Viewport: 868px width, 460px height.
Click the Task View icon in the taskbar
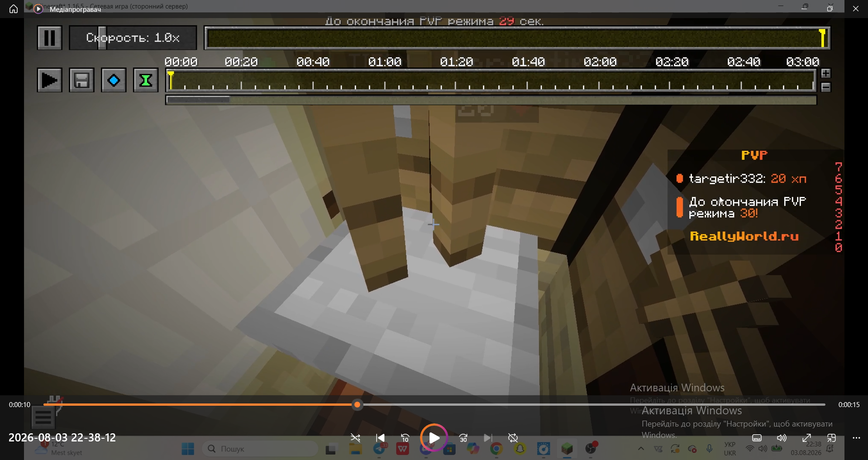(331, 449)
